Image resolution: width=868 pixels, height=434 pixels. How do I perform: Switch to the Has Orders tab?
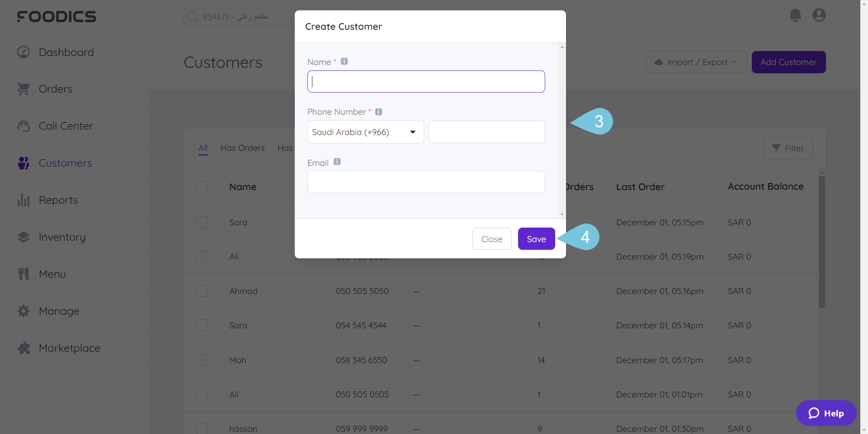click(243, 148)
